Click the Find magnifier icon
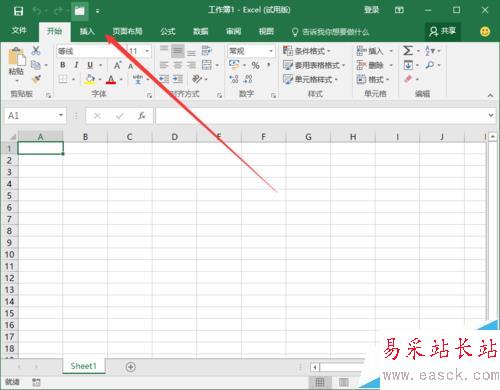Image resolution: width=500 pixels, height=390 pixels. [430, 65]
